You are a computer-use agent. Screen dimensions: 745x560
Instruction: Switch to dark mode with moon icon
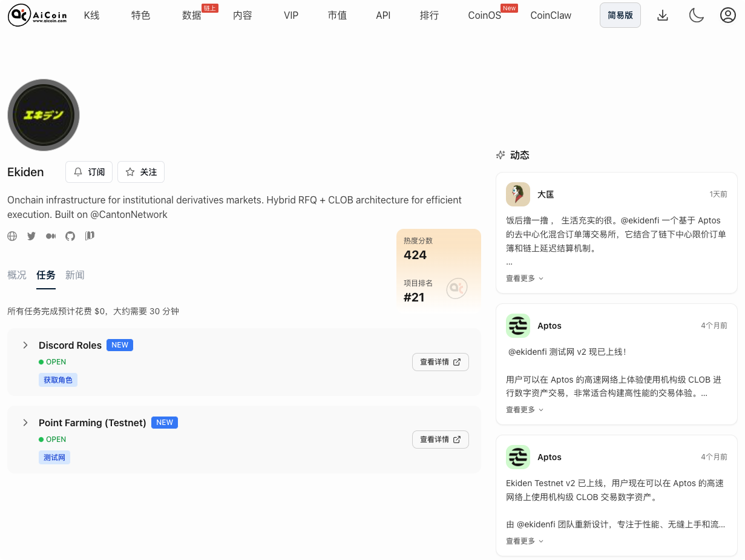click(x=697, y=15)
